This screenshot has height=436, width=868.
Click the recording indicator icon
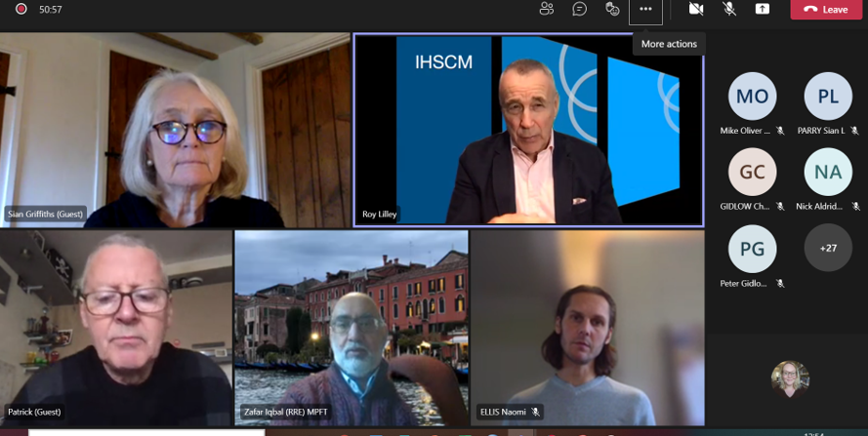click(21, 9)
